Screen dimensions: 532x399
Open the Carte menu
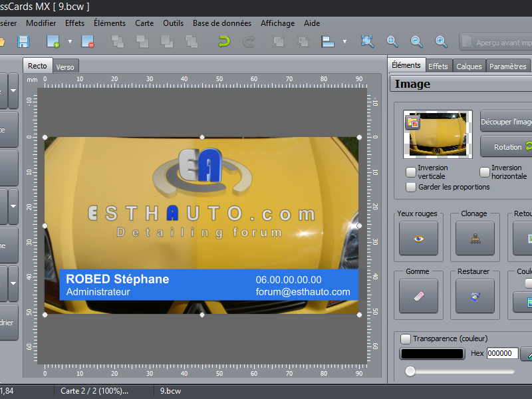pos(144,23)
